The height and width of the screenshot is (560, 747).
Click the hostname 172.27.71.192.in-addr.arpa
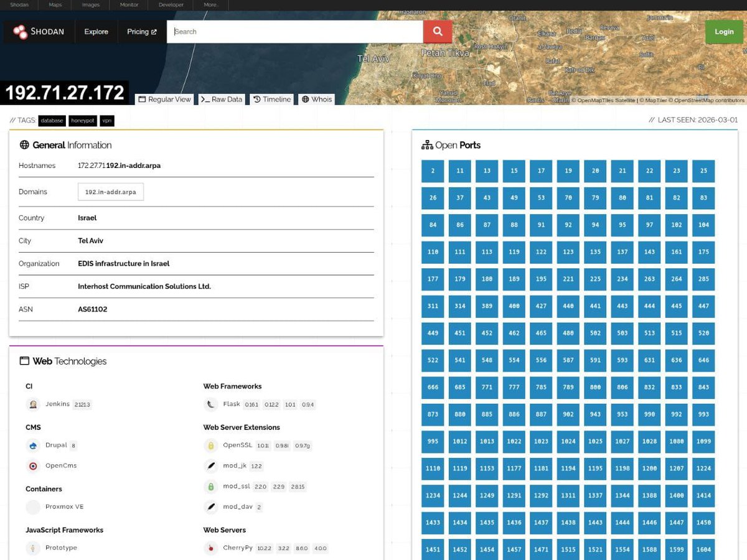[x=119, y=166]
